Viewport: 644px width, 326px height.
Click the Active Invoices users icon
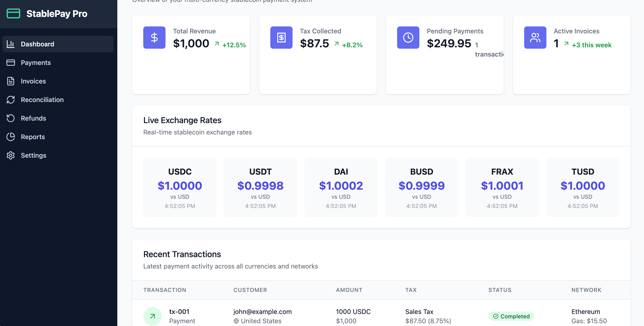pyautogui.click(x=535, y=38)
